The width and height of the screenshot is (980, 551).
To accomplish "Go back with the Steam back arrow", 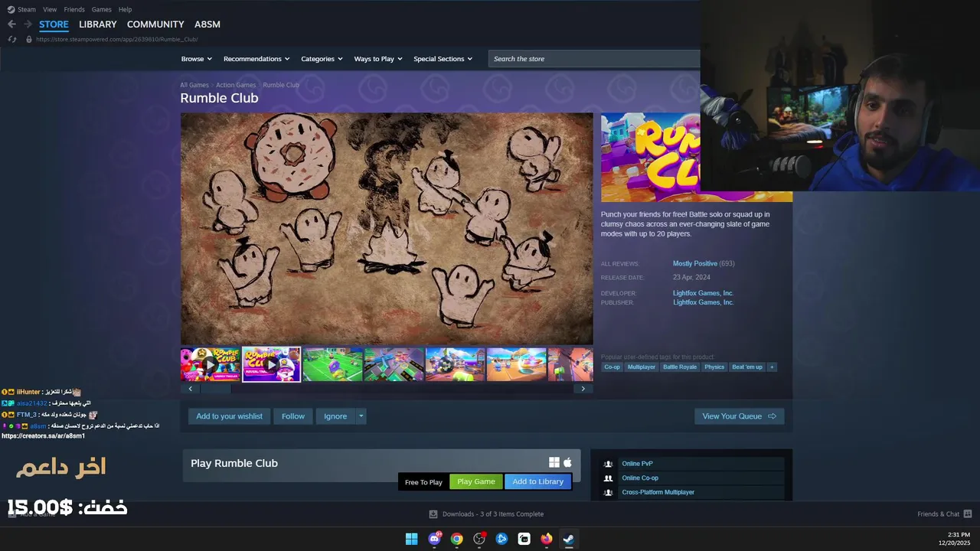I will pos(11,24).
